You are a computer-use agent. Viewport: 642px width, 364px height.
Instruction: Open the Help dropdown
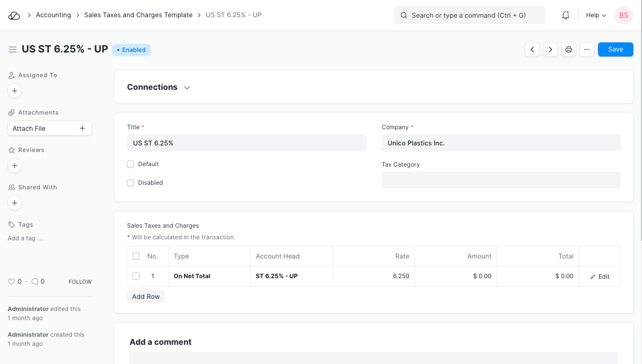click(x=595, y=15)
